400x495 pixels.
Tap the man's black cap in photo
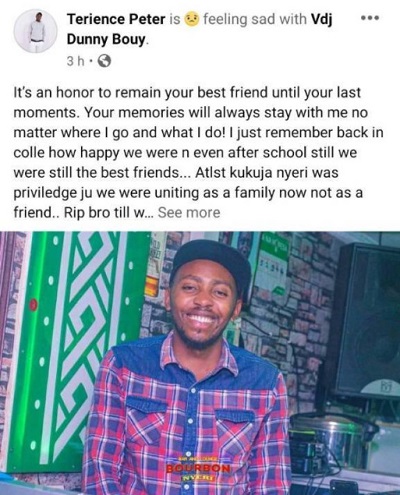point(211,263)
